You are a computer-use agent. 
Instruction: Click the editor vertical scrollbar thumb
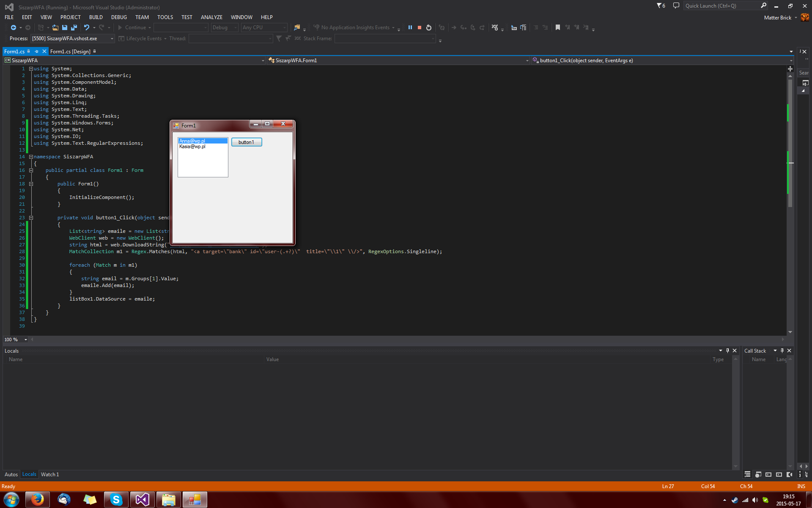[790, 143]
